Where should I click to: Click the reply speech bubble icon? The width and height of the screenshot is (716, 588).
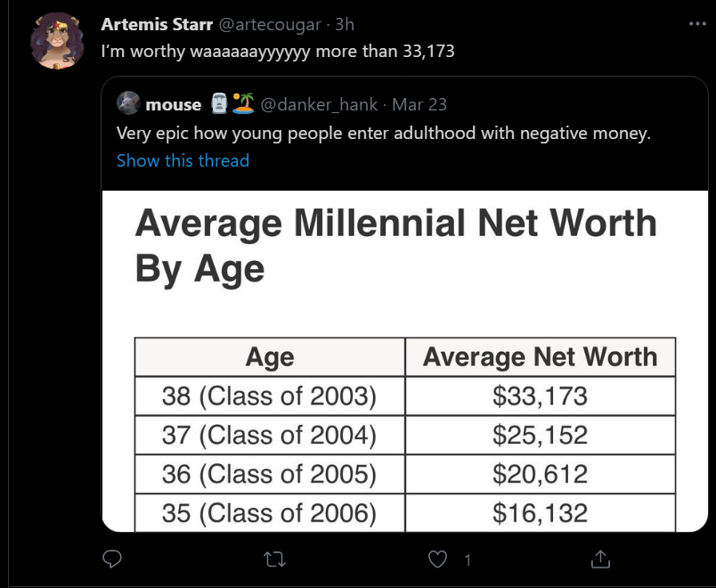(x=112, y=559)
